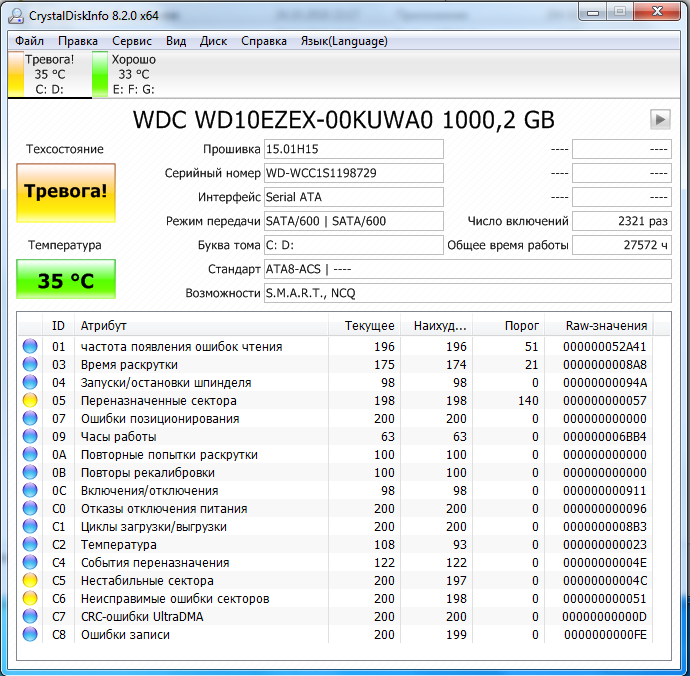Click the yellow Тревога! health status button
Screen dimensions: 690x676
click(x=66, y=193)
